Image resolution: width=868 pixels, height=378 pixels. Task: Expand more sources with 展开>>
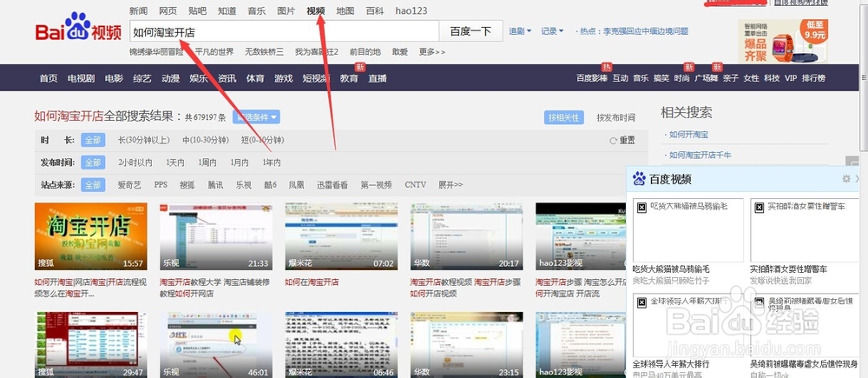click(450, 184)
